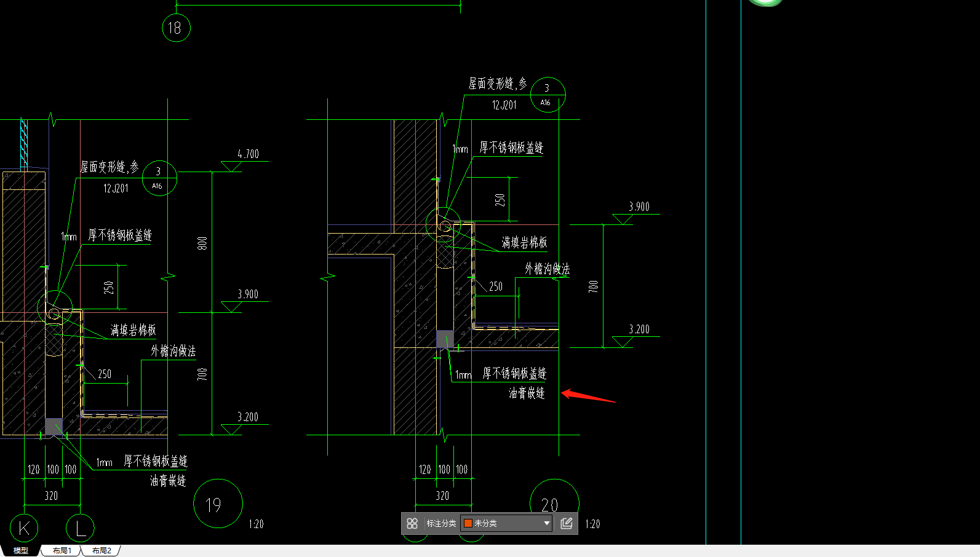Screen dimensions: 980x557
Task: Click the 320 dimension under detail 20
Action: click(x=442, y=496)
